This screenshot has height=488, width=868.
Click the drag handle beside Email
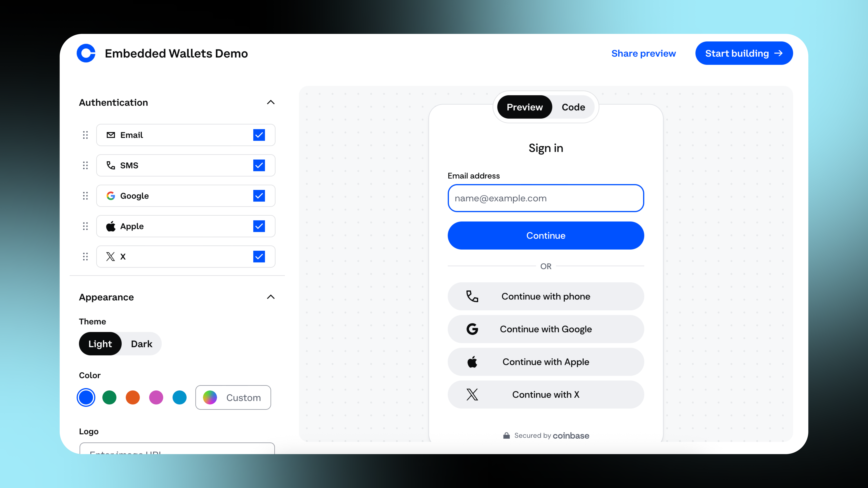85,135
